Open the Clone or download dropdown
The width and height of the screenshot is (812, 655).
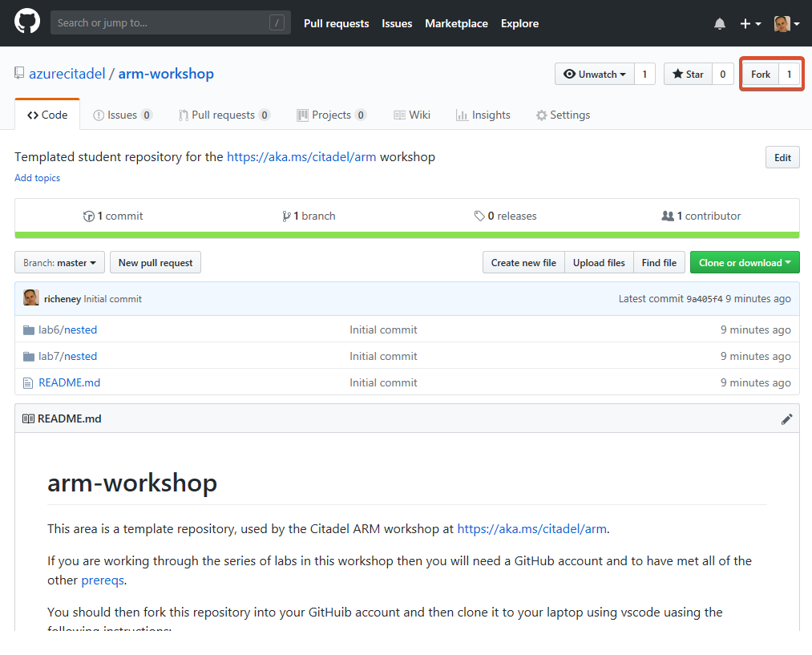point(744,263)
